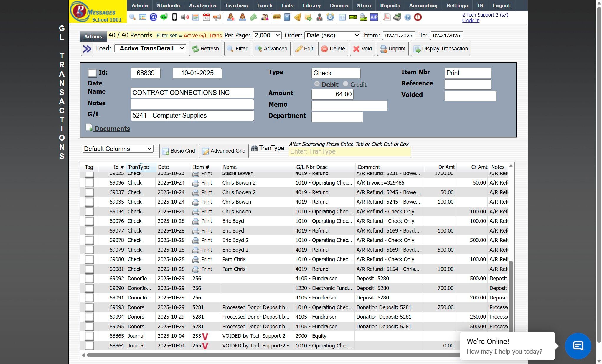This screenshot has width=602, height=364.
Task: Expand the Order Date (asc) dropdown
Action: [332, 35]
